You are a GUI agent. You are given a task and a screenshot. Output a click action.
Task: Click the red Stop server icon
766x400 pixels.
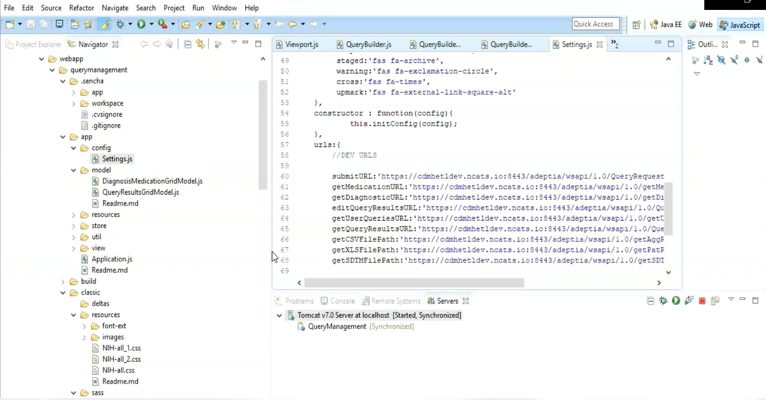702,301
